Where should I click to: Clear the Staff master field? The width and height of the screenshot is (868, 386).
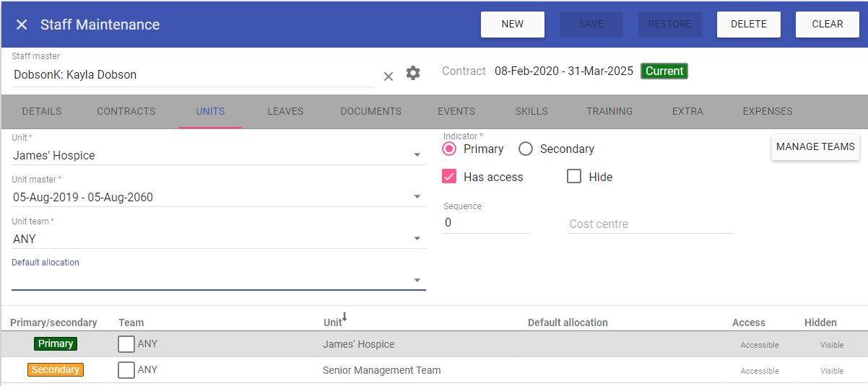pyautogui.click(x=388, y=76)
